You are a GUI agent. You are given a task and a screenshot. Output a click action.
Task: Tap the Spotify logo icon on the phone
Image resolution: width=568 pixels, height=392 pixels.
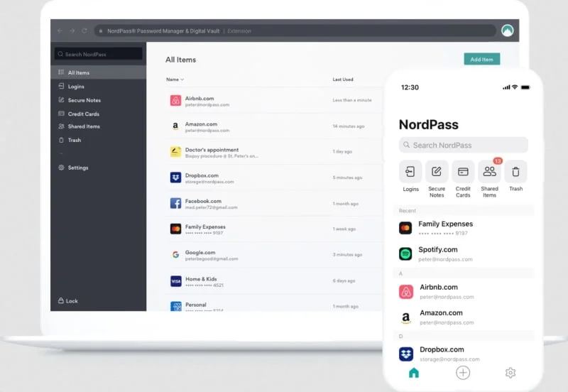(405, 254)
